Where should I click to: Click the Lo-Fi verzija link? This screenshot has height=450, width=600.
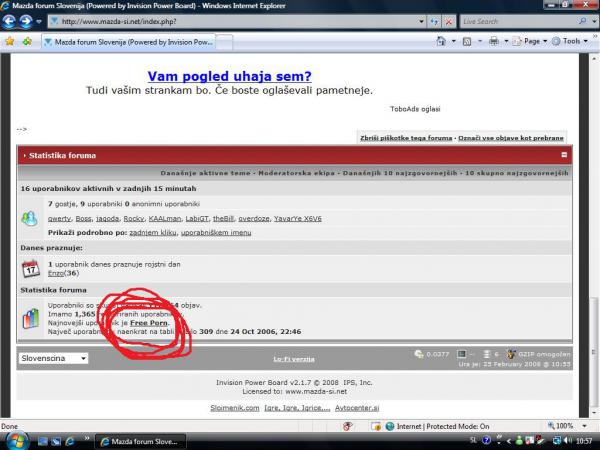(x=294, y=358)
